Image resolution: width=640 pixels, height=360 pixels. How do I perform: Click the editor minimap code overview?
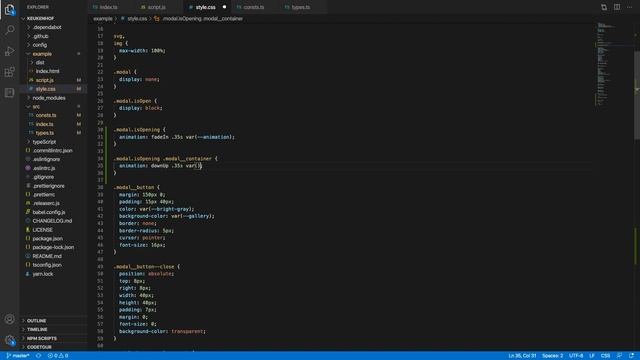[614, 65]
